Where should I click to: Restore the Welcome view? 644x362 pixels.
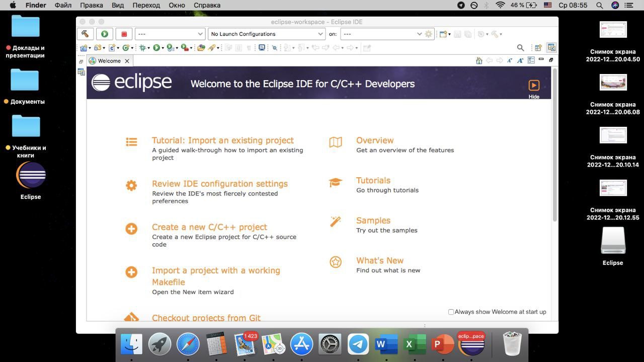point(551,60)
